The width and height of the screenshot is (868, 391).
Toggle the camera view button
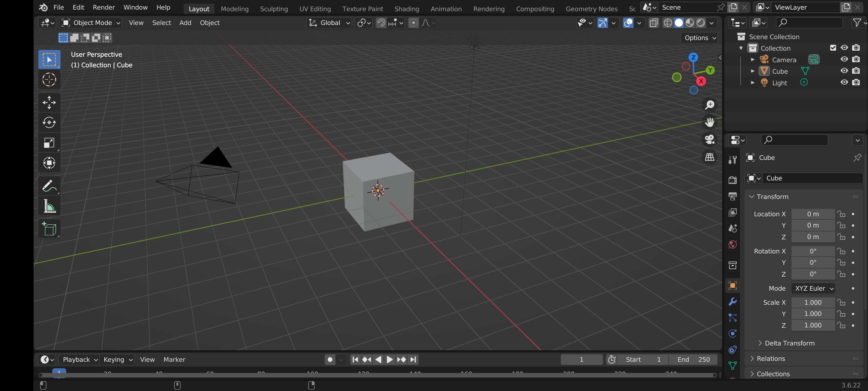(x=710, y=139)
